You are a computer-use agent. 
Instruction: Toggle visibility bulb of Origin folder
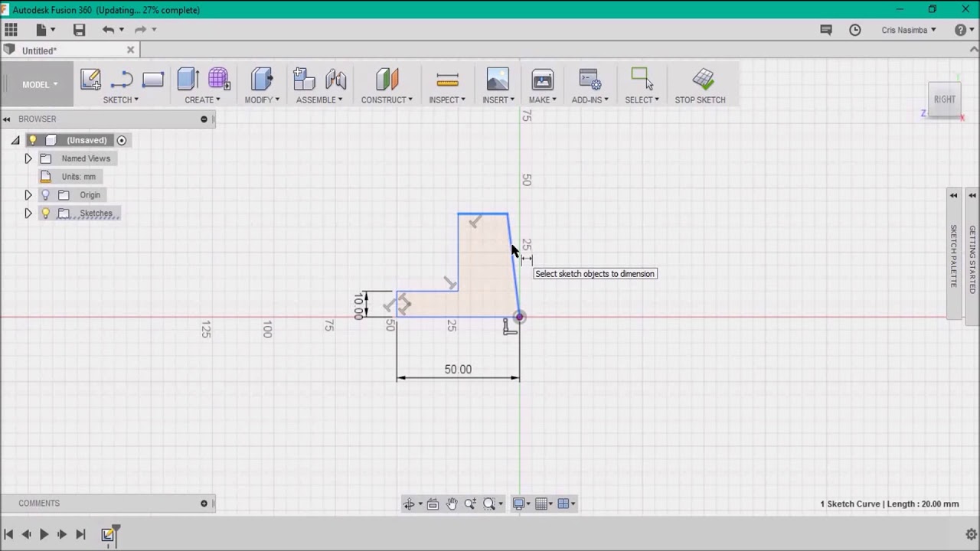tap(45, 195)
